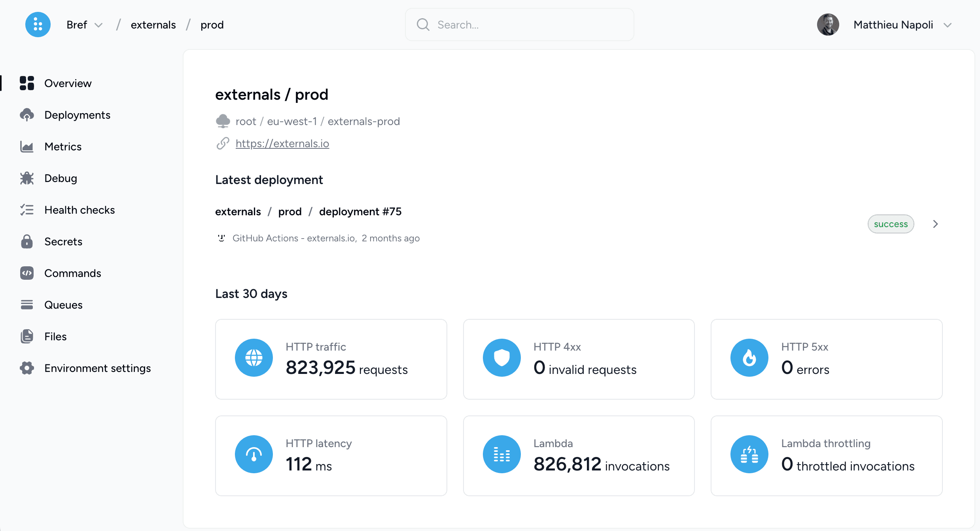Click the HTTP 5xx flame icon
The height and width of the screenshot is (531, 980).
[749, 358]
